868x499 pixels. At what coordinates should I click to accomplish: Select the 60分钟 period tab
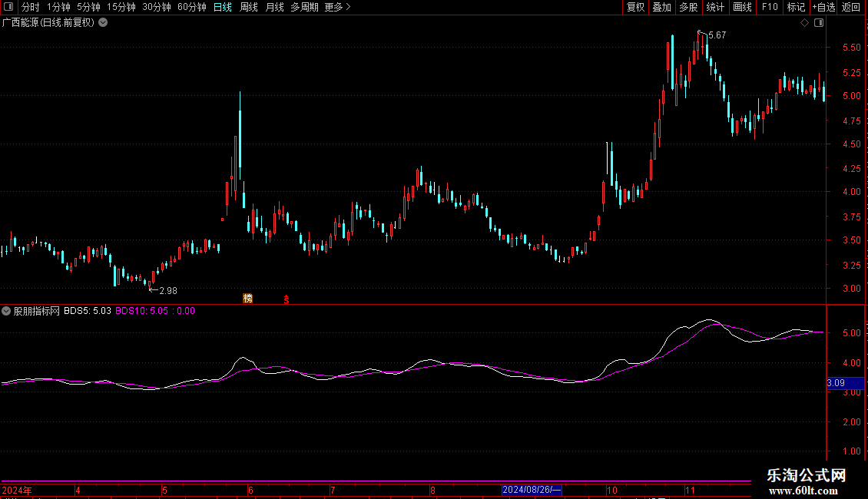point(191,7)
